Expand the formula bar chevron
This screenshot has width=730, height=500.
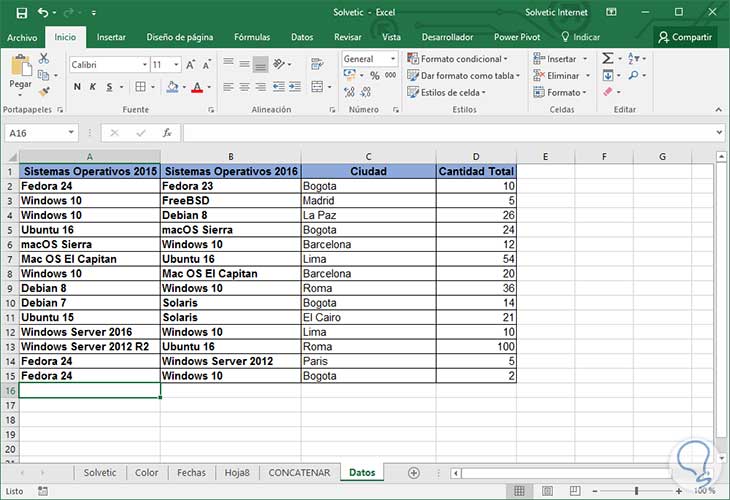click(x=720, y=133)
